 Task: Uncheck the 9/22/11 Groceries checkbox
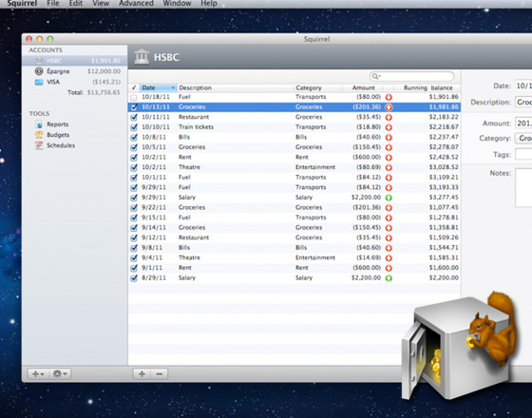[x=134, y=208]
